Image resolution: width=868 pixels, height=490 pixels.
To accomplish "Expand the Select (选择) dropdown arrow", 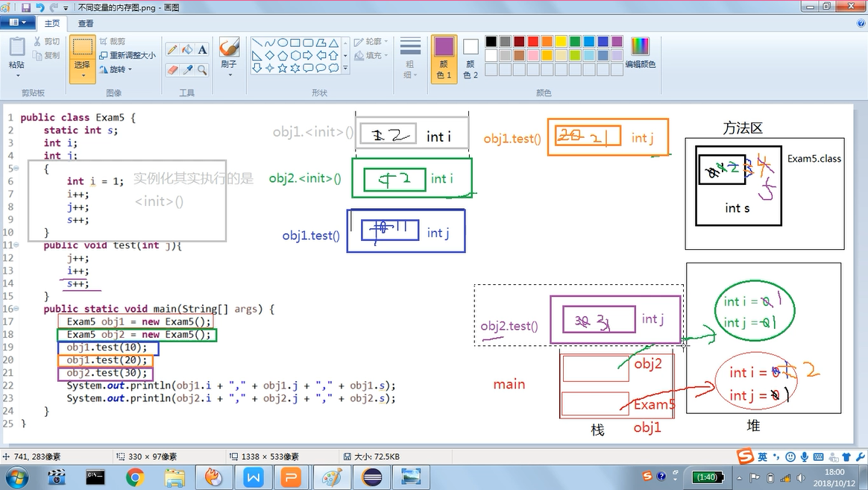I will tap(83, 76).
